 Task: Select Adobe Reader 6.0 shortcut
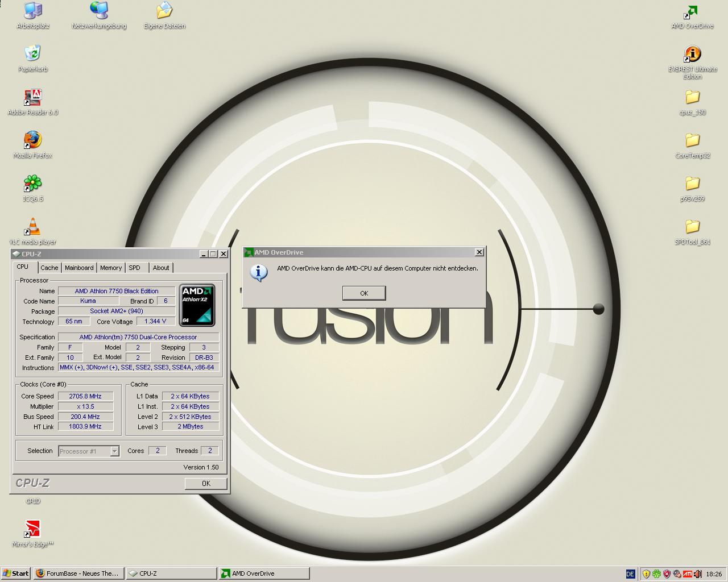[x=33, y=102]
